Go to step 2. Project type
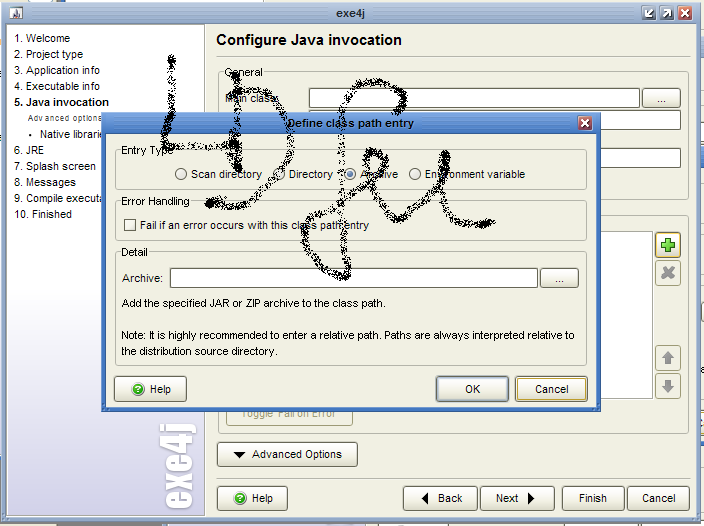This screenshot has width=704, height=526. 48,54
